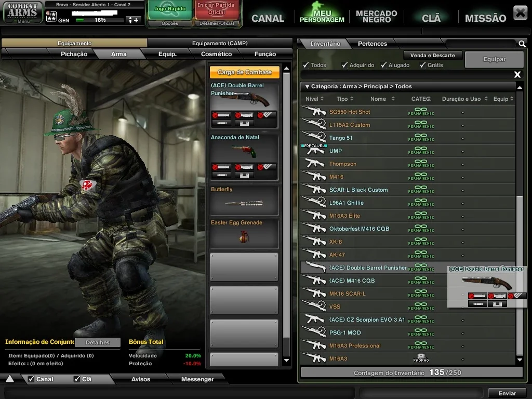Toggle the Clã chat checkbox
Screen dimensions: 532x399
pos(77,379)
